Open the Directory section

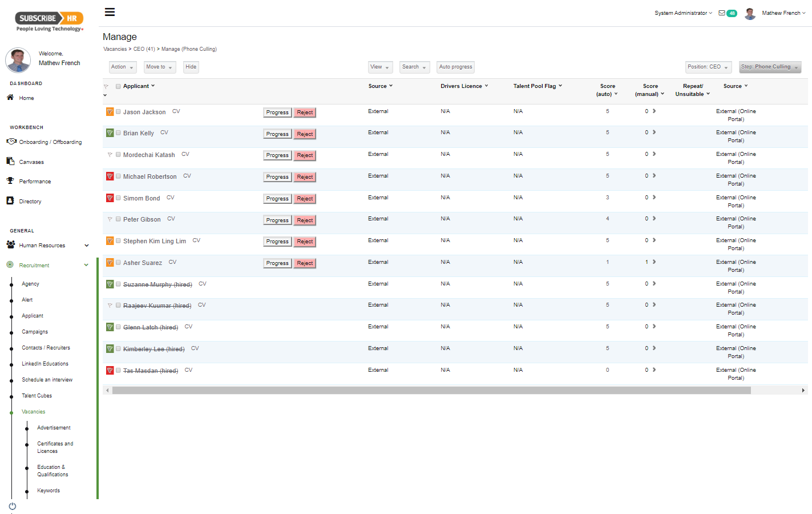pos(30,201)
